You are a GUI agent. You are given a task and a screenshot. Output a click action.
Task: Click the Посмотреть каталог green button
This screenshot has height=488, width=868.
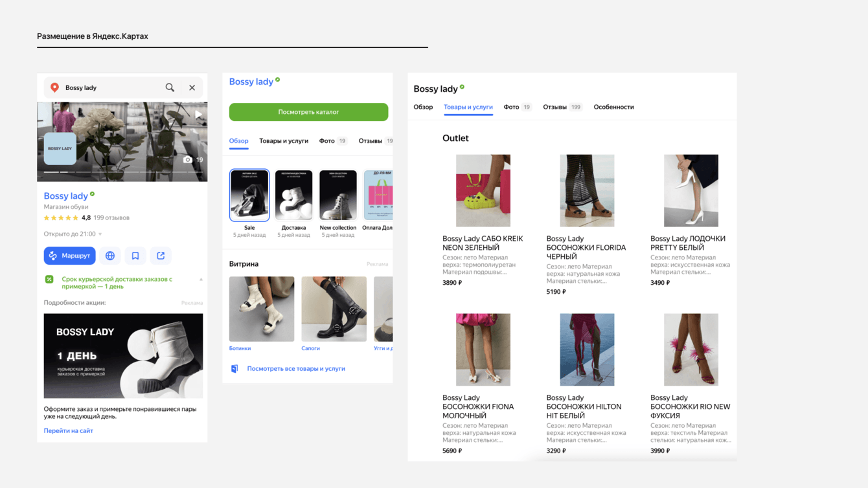(308, 112)
